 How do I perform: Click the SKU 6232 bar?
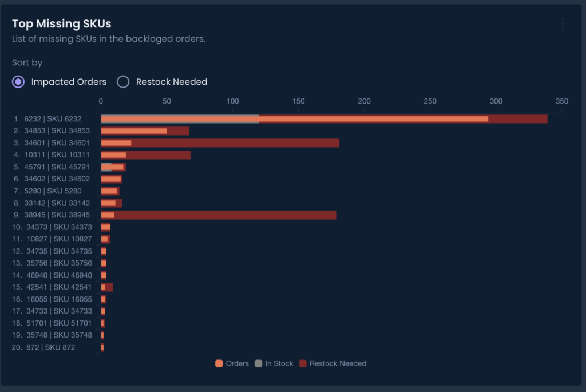pos(323,119)
